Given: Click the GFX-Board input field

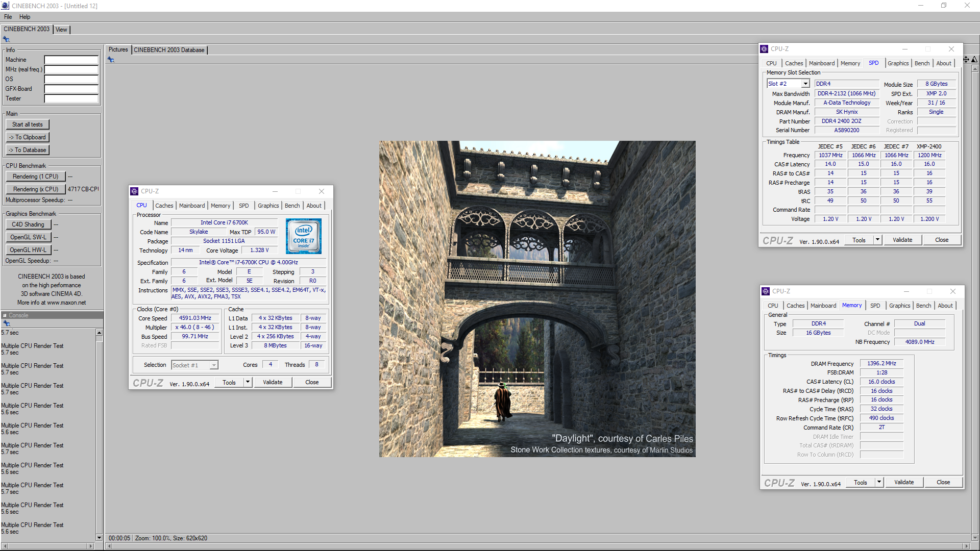Looking at the screenshot, I should point(71,89).
